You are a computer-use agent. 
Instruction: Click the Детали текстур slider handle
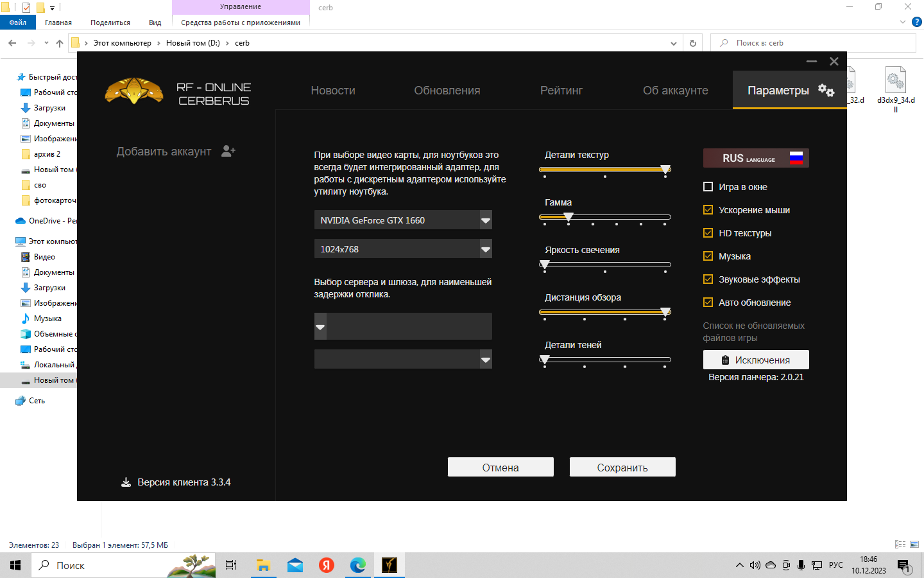(x=665, y=170)
